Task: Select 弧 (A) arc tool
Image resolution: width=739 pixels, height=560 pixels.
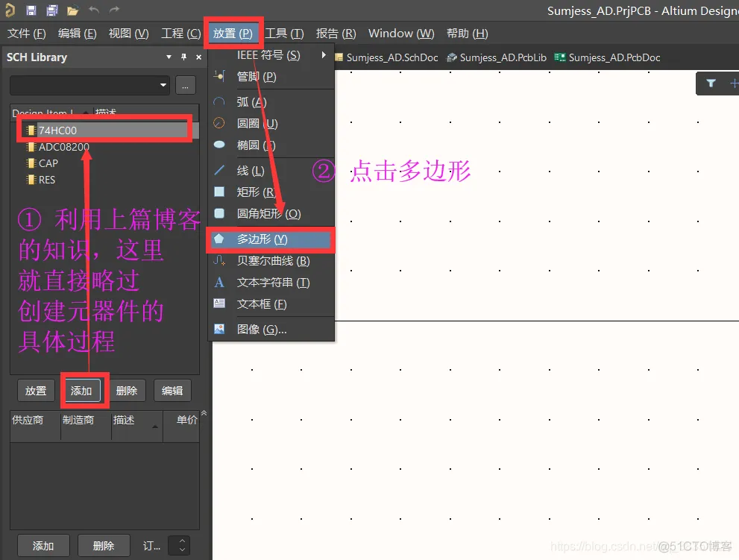Action: tap(271, 102)
